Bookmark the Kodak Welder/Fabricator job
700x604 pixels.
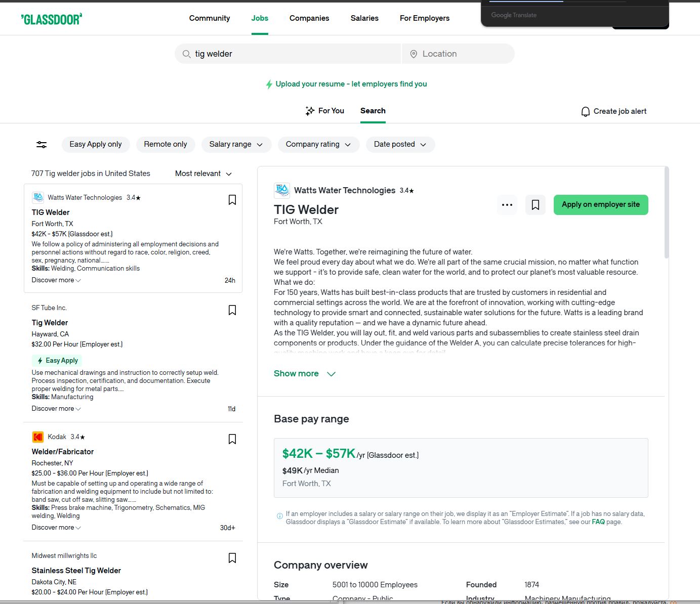(x=232, y=439)
